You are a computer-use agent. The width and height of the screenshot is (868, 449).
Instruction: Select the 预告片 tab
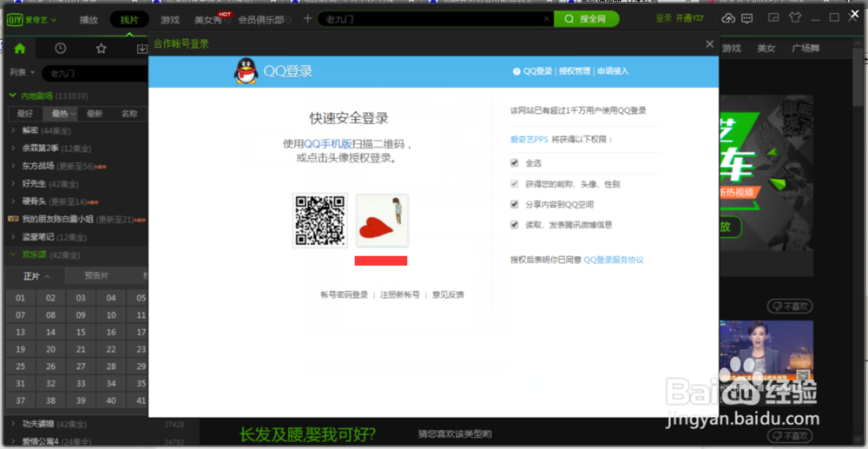click(96, 275)
